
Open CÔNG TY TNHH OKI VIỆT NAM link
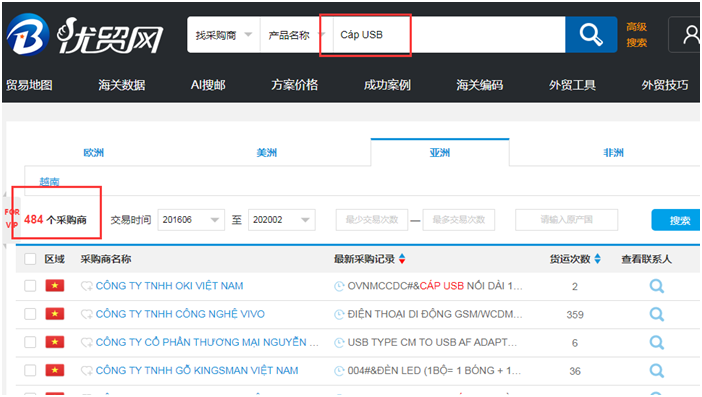point(170,286)
